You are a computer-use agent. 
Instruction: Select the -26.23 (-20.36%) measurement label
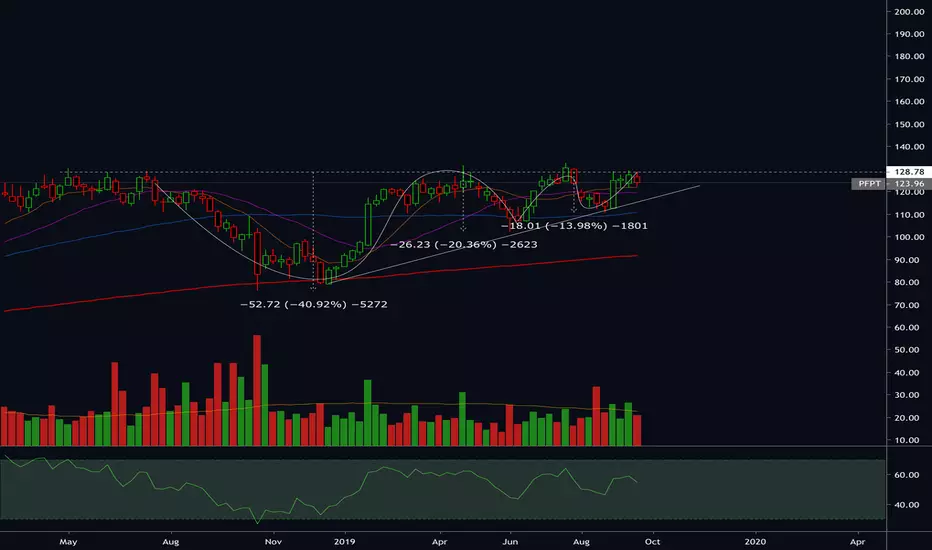coord(464,244)
